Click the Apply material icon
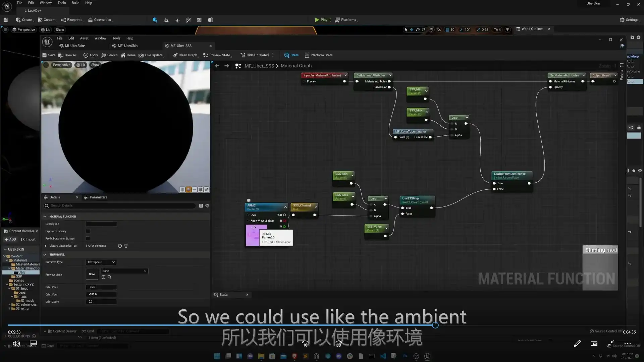 click(x=86, y=55)
